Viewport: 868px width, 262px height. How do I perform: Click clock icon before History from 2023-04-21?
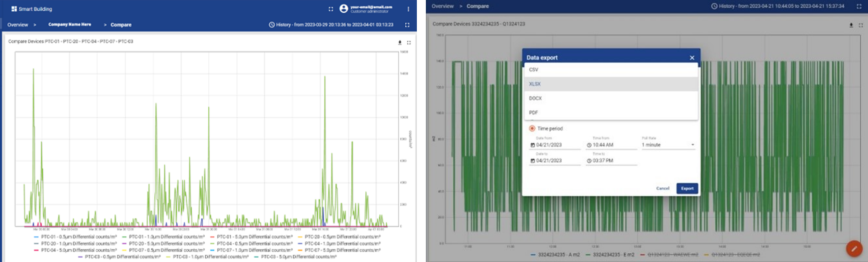714,6
